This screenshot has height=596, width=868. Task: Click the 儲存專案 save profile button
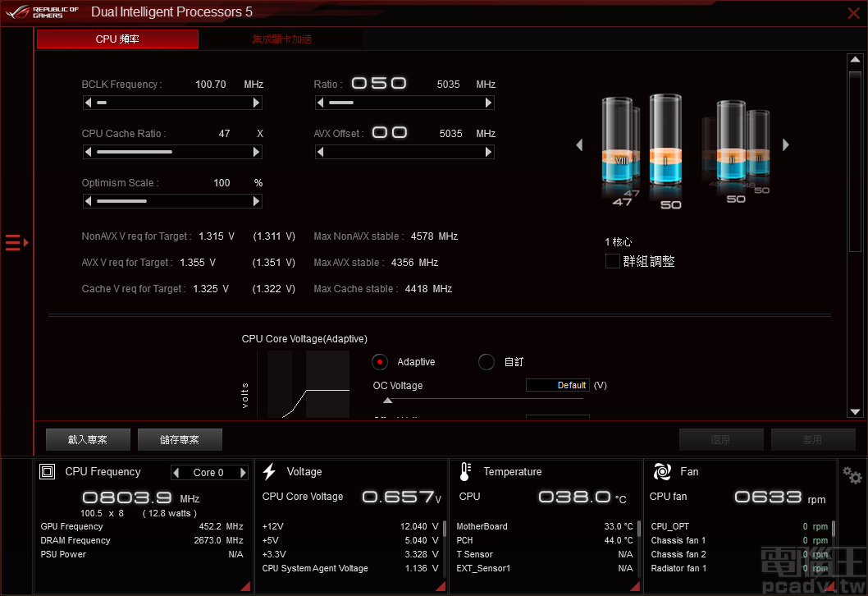click(180, 440)
